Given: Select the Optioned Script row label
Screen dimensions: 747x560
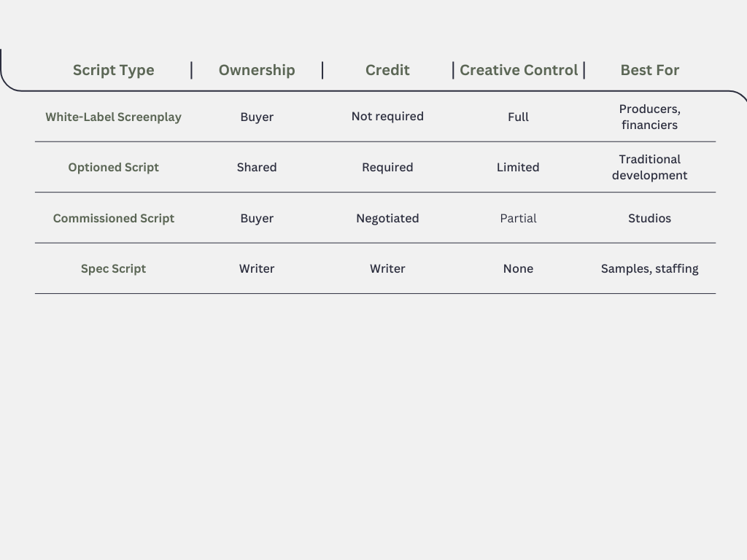Looking at the screenshot, I should (113, 167).
